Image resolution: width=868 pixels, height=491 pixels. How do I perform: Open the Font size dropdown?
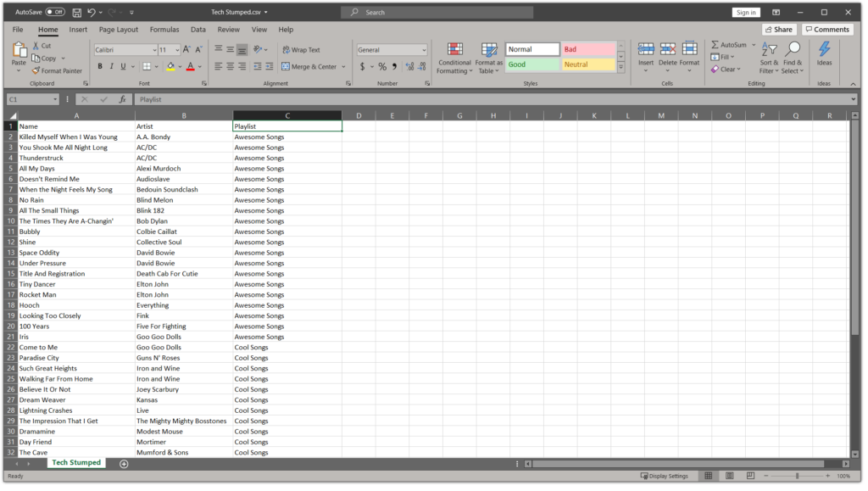[177, 50]
